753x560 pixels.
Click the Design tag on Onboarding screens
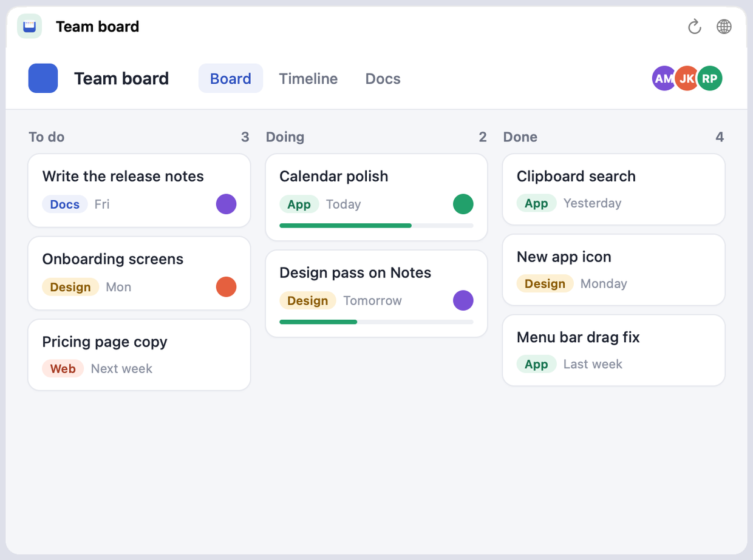coord(70,287)
